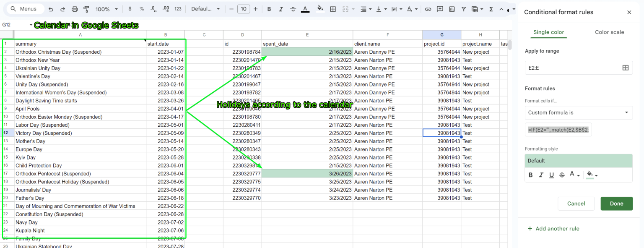This screenshot has width=644, height=248.
Task: Open the fill color picker
Action: click(320, 8)
